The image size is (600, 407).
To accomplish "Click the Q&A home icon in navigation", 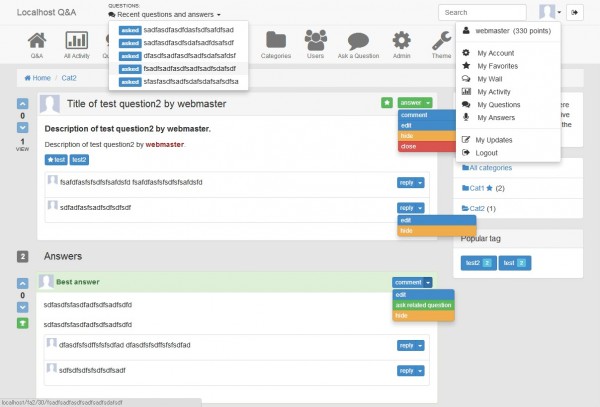I will [37, 44].
